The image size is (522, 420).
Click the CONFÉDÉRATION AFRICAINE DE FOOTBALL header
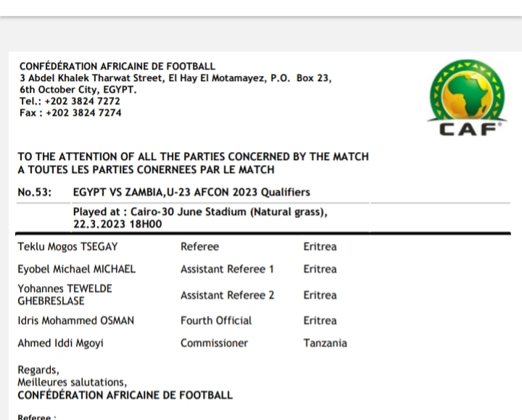tap(117, 67)
